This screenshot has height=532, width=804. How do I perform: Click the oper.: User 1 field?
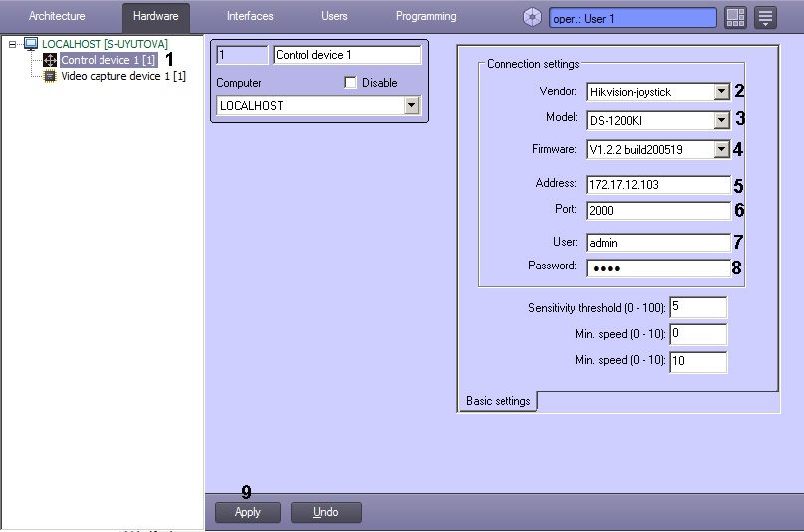pos(633,18)
